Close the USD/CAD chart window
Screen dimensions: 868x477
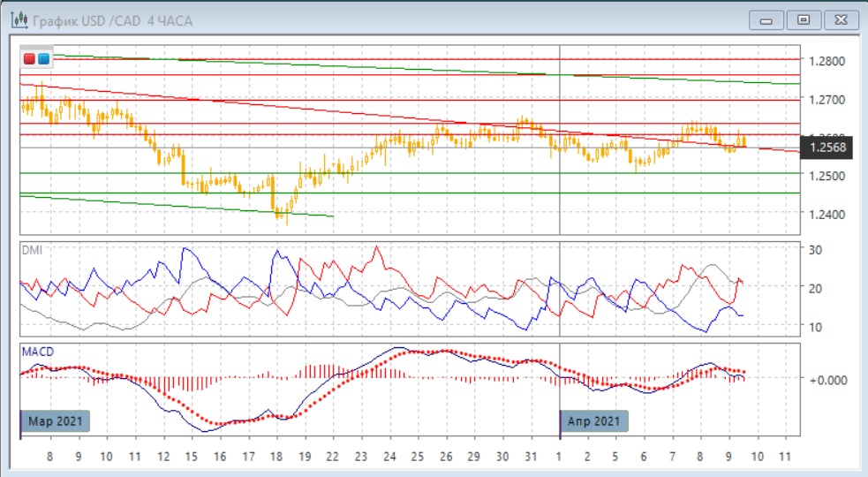(x=839, y=19)
